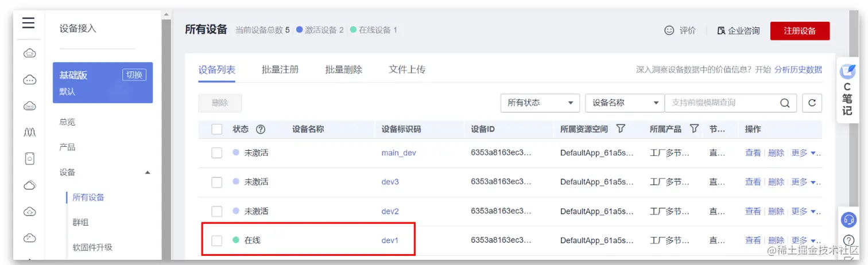Open 群组 in the sidebar
This screenshot has width=868, height=265.
point(80,223)
